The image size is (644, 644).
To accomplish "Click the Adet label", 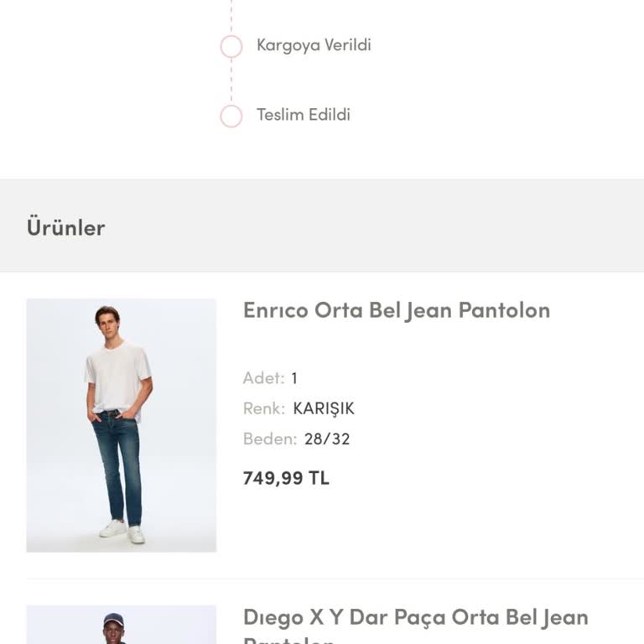I will [263, 378].
